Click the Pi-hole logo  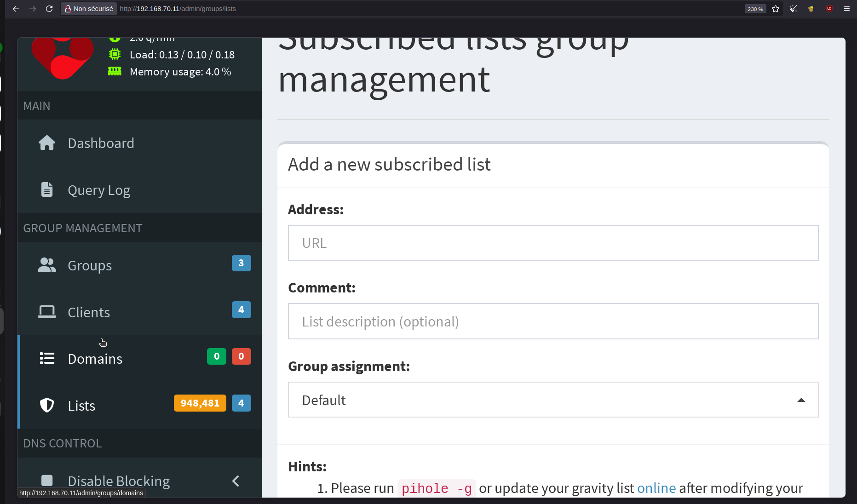(x=63, y=58)
